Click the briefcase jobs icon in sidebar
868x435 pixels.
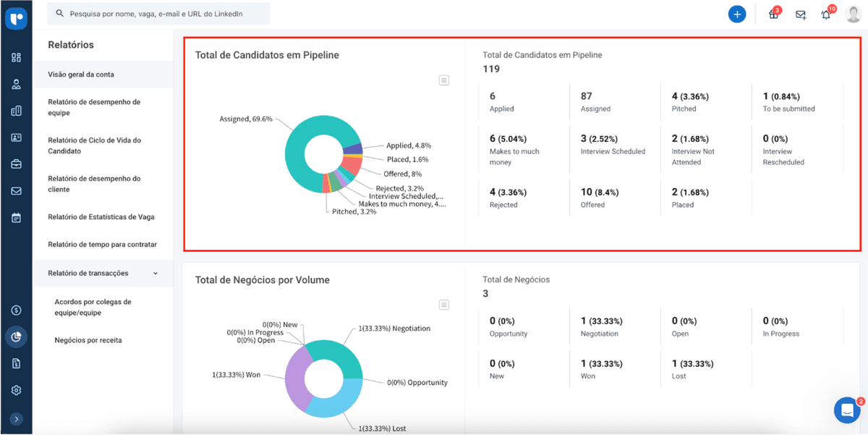click(16, 164)
